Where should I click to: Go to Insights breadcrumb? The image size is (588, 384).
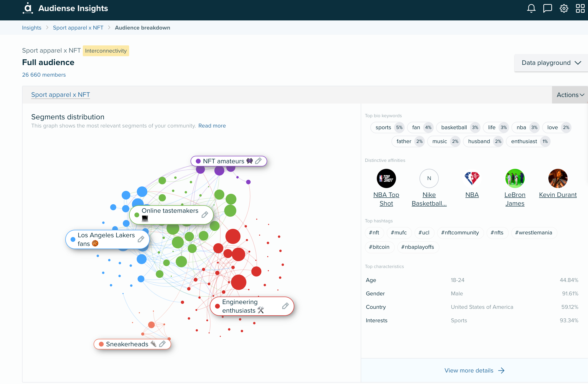[x=32, y=28]
